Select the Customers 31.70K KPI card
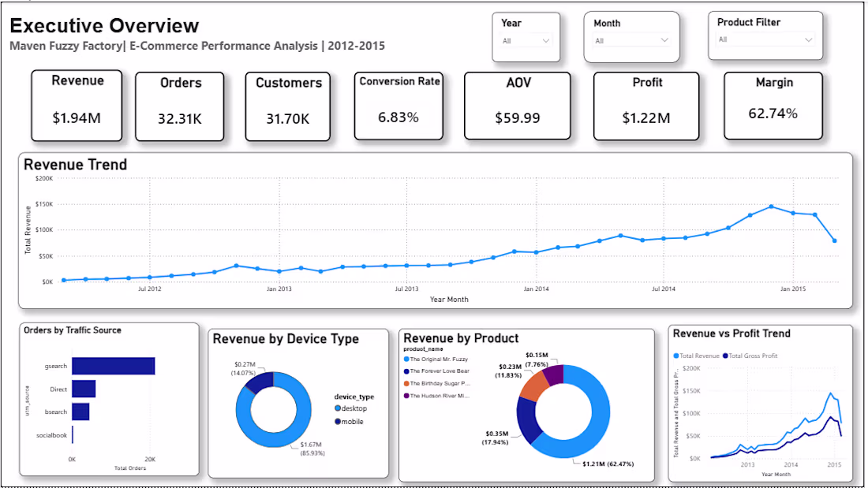The height and width of the screenshot is (488, 868). point(288,106)
